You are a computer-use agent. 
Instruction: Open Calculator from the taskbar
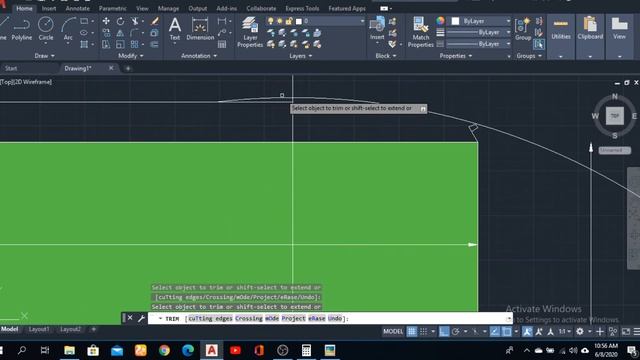pyautogui.click(x=306, y=350)
